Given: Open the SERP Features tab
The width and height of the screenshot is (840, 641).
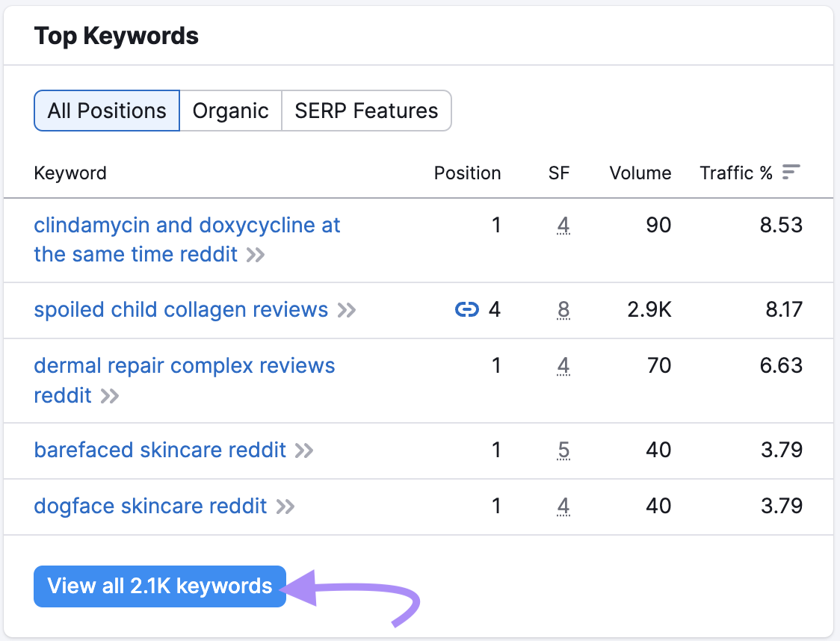Looking at the screenshot, I should click(x=366, y=111).
